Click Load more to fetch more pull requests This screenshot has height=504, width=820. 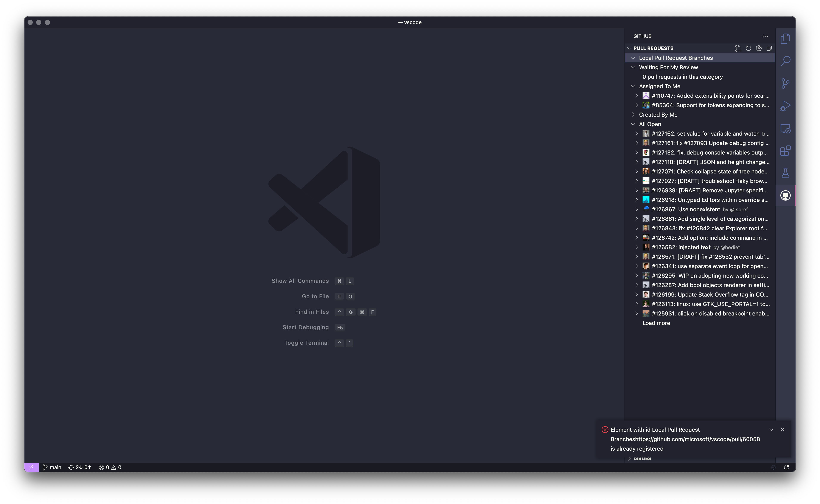(656, 323)
